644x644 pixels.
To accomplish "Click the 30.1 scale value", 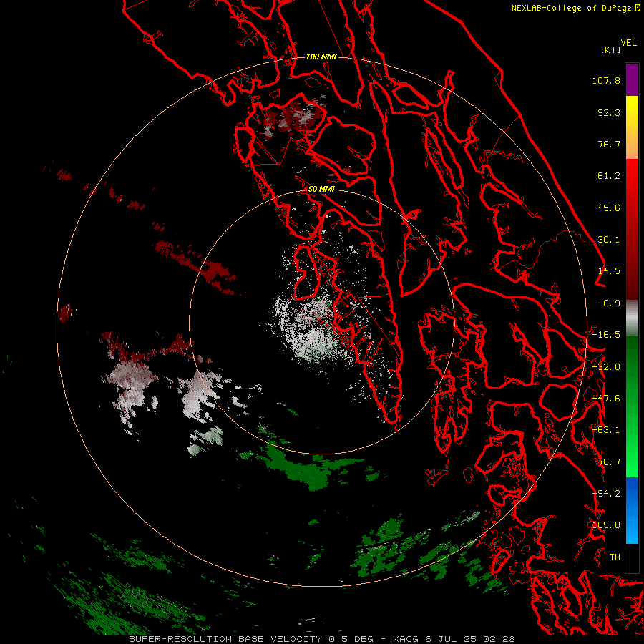I will (609, 240).
